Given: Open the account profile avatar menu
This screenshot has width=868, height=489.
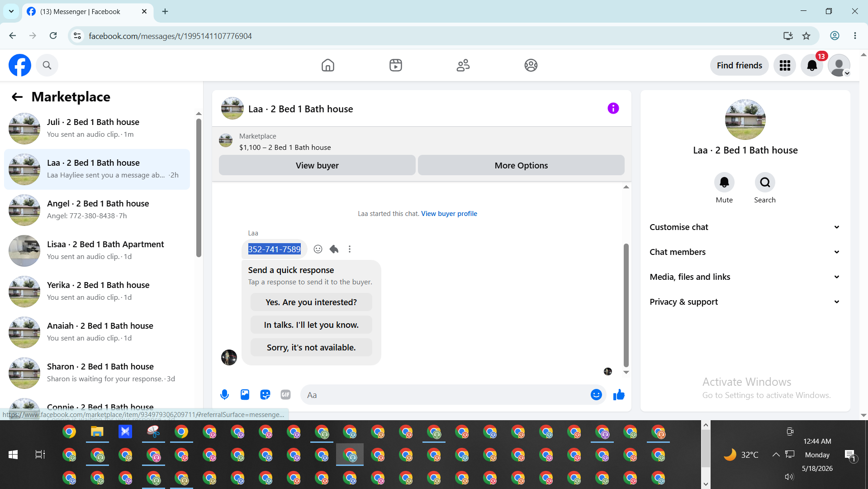Looking at the screenshot, I should [840, 65].
